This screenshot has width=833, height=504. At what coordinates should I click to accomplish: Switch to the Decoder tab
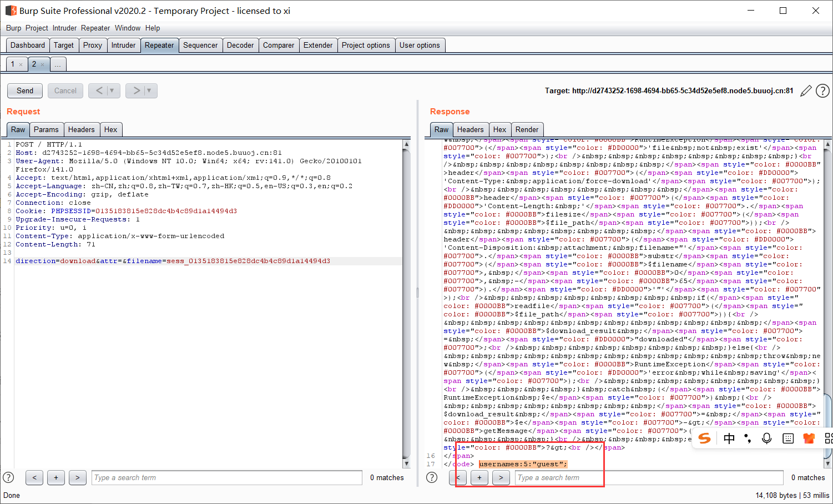(240, 46)
